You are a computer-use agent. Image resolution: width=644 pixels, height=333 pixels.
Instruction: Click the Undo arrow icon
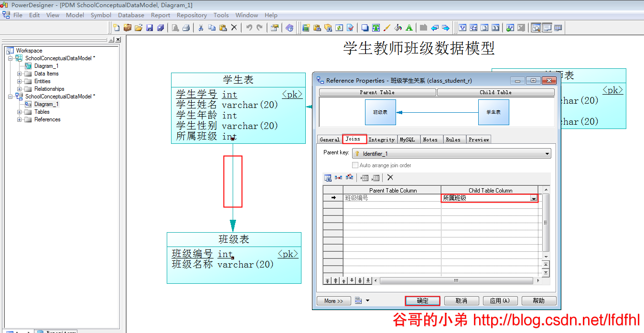248,28
